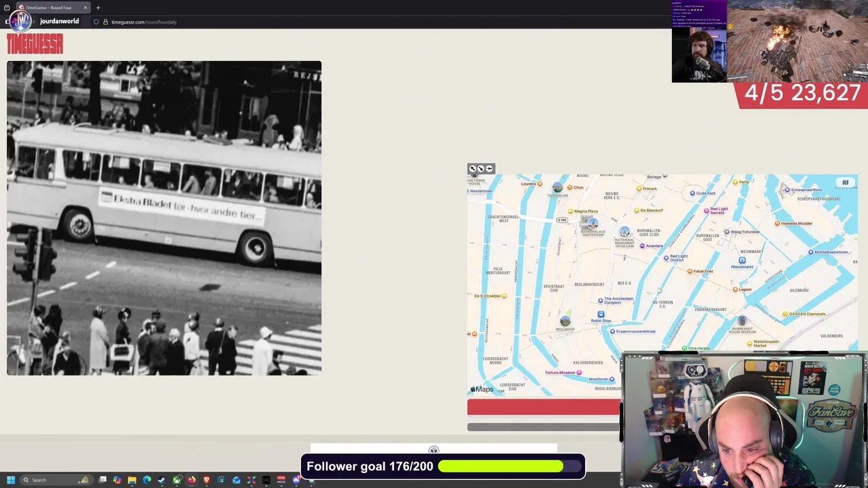Viewport: 868px width, 488px height.
Task: Select the Nationaal Monument op de Dam marker
Action: [625, 232]
